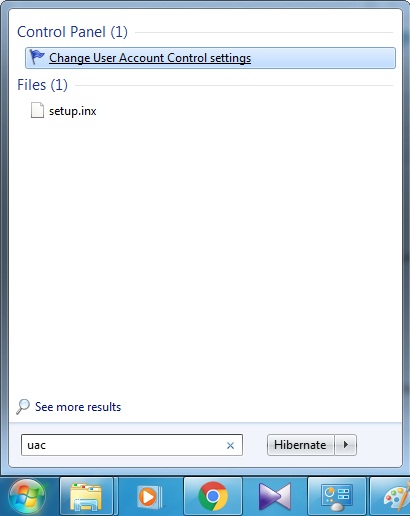The width and height of the screenshot is (410, 516).
Task: Clear the search text with the X
Action: pyautogui.click(x=230, y=445)
